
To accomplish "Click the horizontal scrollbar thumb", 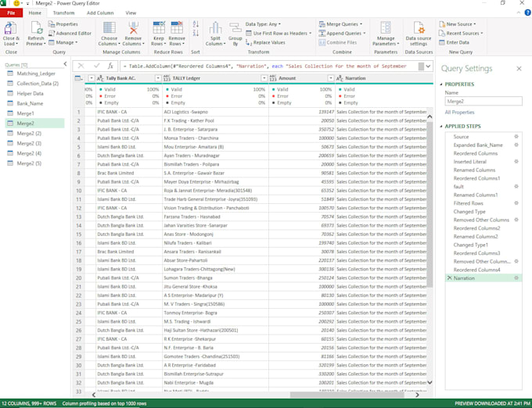I will 347,395.
